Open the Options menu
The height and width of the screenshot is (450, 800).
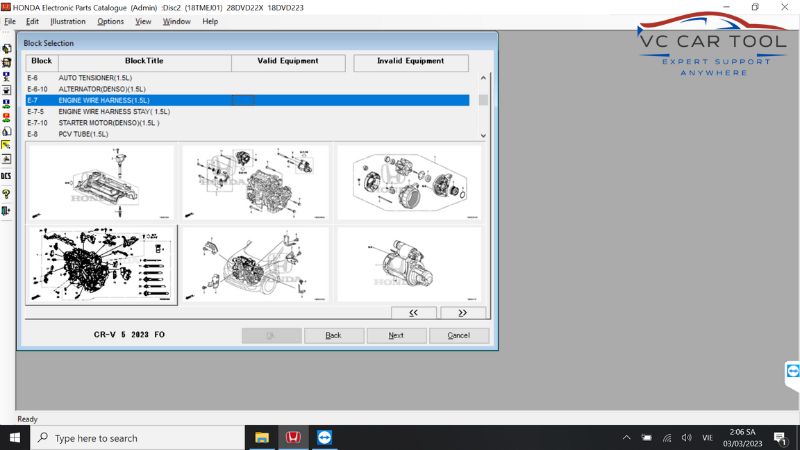[x=110, y=21]
